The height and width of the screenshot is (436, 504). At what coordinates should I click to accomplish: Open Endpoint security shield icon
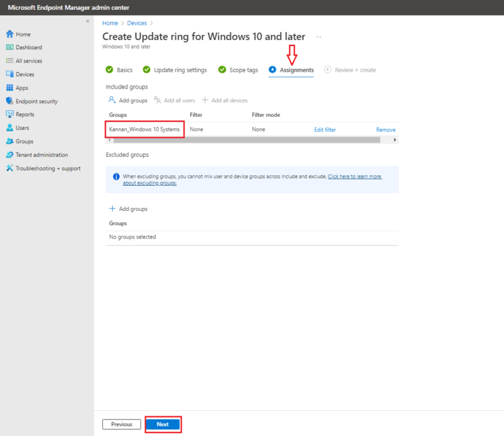[x=10, y=101]
